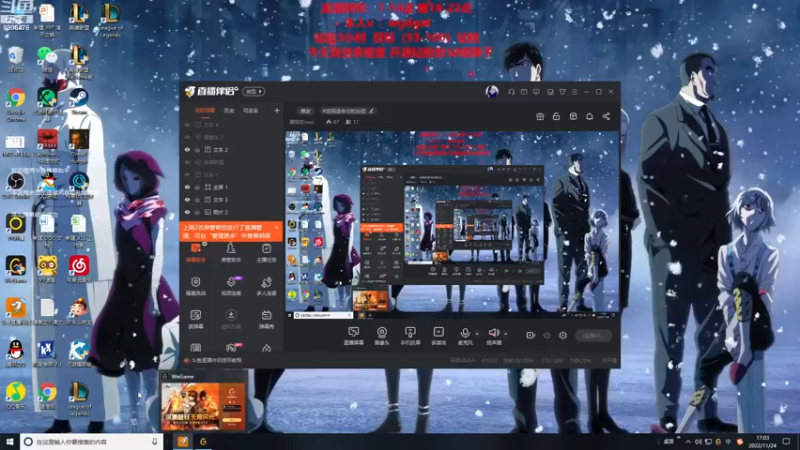Open the tutorial link in status bar
Viewport: 800px width, 450px height.
click(x=217, y=360)
